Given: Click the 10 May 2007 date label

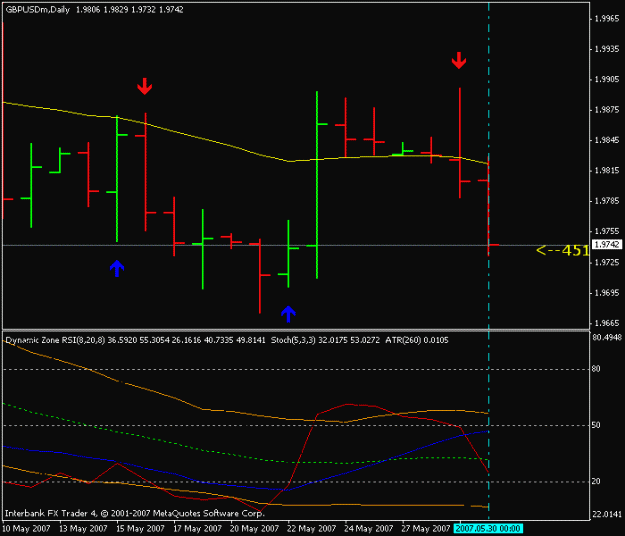Looking at the screenshot, I should tap(26, 528).
